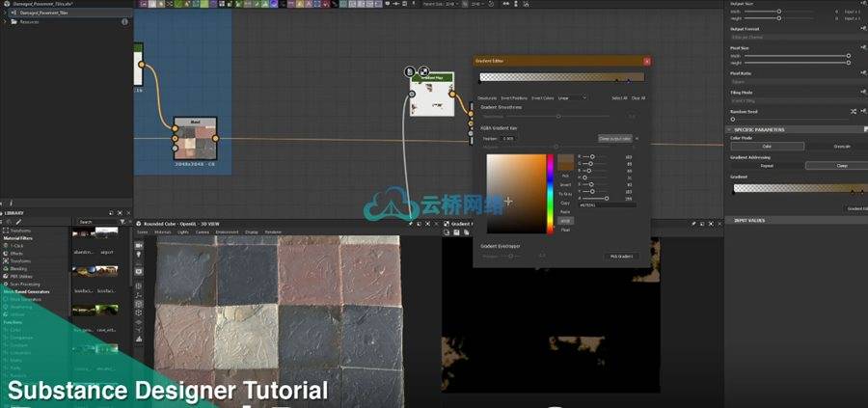
Task: Click the A alpha channel slider
Action: 597,198
